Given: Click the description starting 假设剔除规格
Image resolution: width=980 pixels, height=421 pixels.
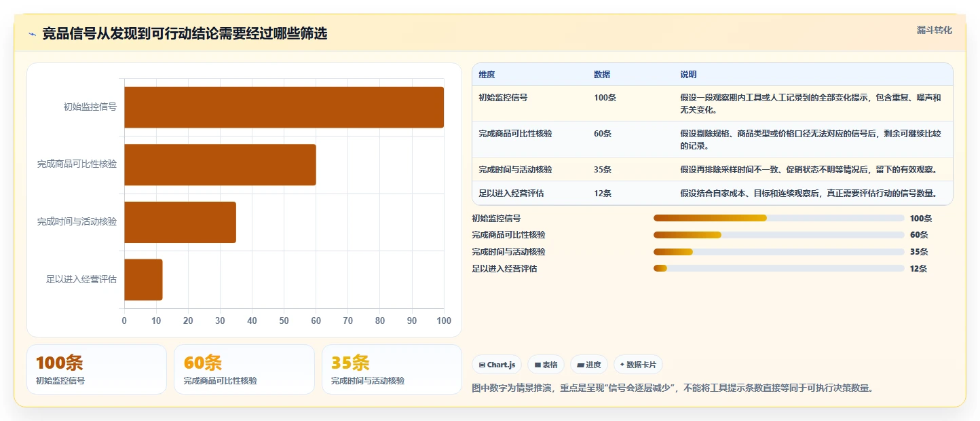Looking at the screenshot, I should 810,140.
